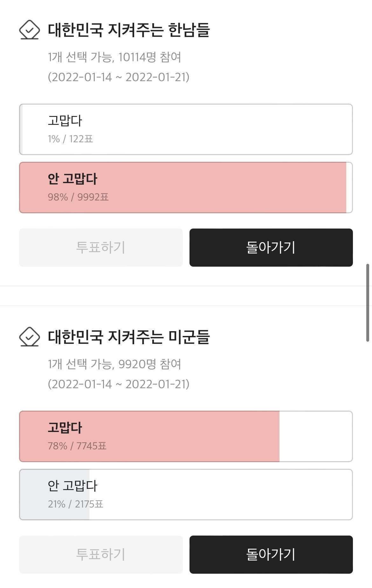
Task: Click the vote icon beside the 미군들 poll title
Action: [x=29, y=337]
